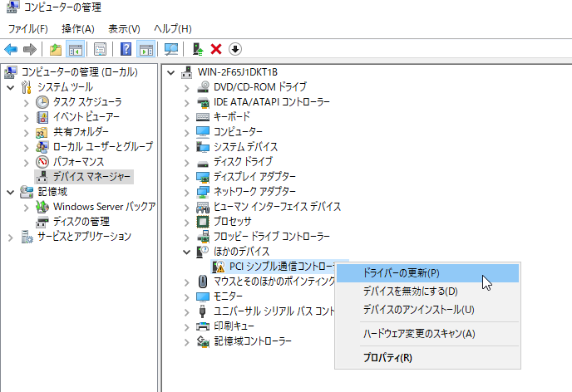Collapse the 記憶域 tree node
The image size is (572, 392).
[x=11, y=192]
